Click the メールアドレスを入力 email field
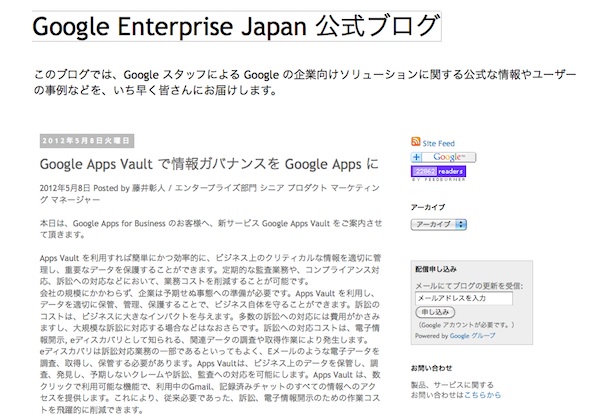This screenshot has height=415, width=600. click(464, 298)
